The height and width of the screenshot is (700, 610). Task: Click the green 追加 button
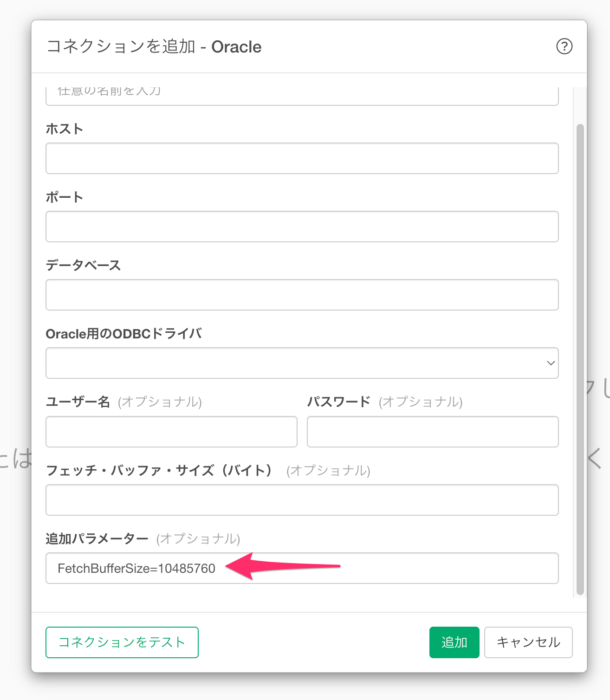pyautogui.click(x=454, y=642)
